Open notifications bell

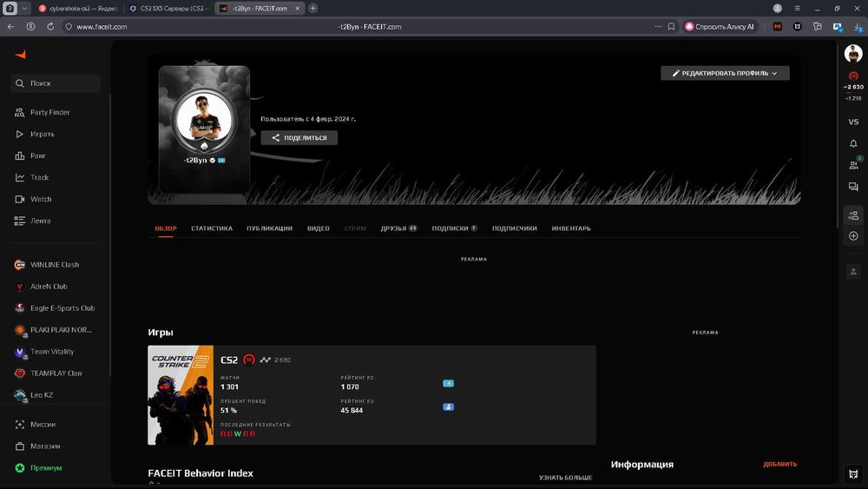tap(853, 143)
